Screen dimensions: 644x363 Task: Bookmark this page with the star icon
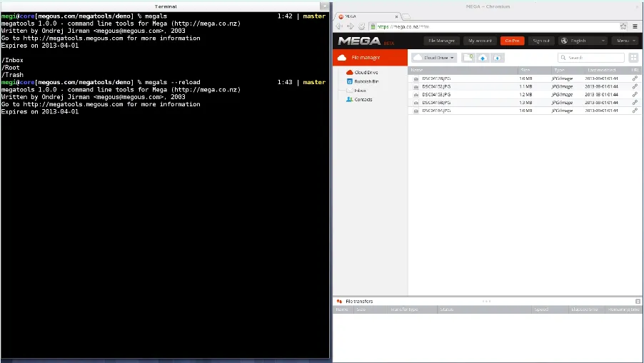tap(623, 26)
